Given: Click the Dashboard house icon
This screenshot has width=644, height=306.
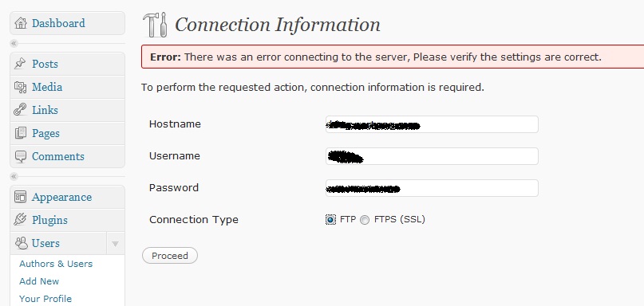Looking at the screenshot, I should (21, 23).
